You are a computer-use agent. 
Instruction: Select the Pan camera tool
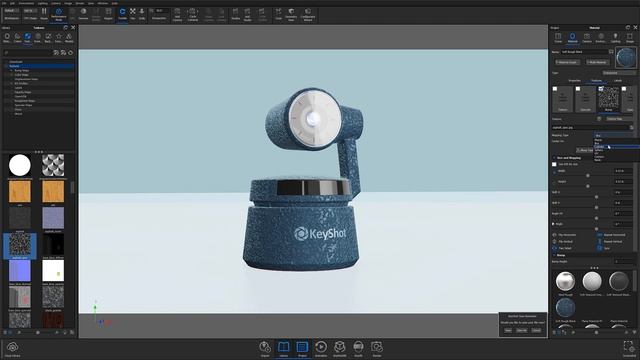(133, 14)
